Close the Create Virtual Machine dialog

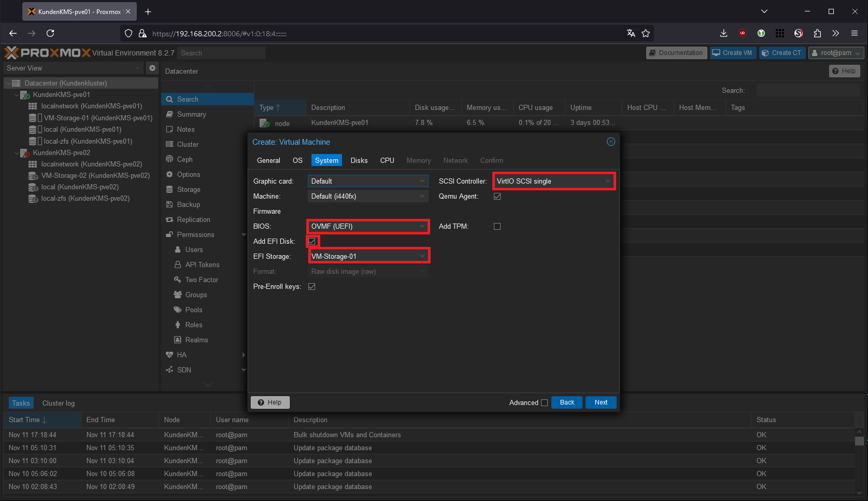tap(610, 142)
